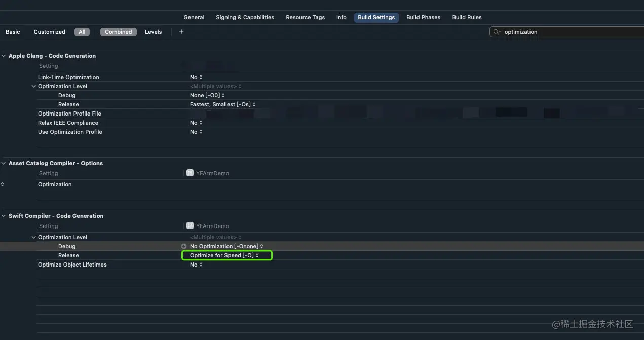This screenshot has width=644, height=340.
Task: Open Use Optimization Profile value dropdown
Action: pyautogui.click(x=196, y=132)
